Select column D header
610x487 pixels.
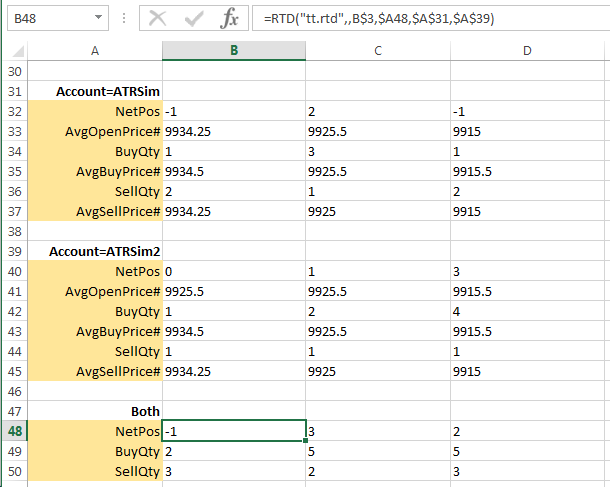(x=527, y=51)
